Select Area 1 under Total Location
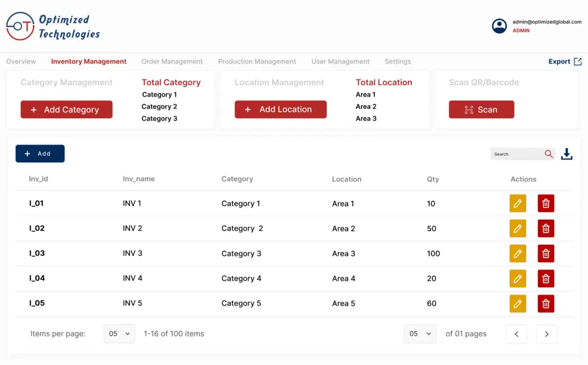The image size is (588, 365). (x=365, y=94)
